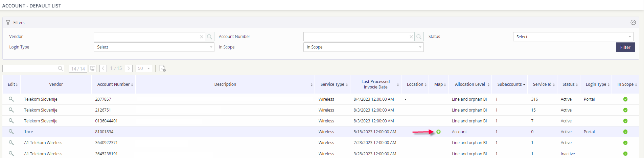The height and width of the screenshot is (158, 644).
Task: Clear the Vendor filter field
Action: pos(202,37)
